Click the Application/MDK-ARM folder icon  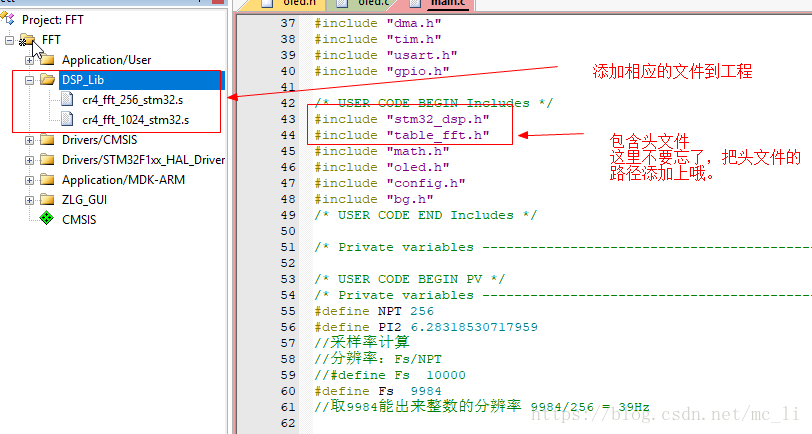[x=47, y=179]
